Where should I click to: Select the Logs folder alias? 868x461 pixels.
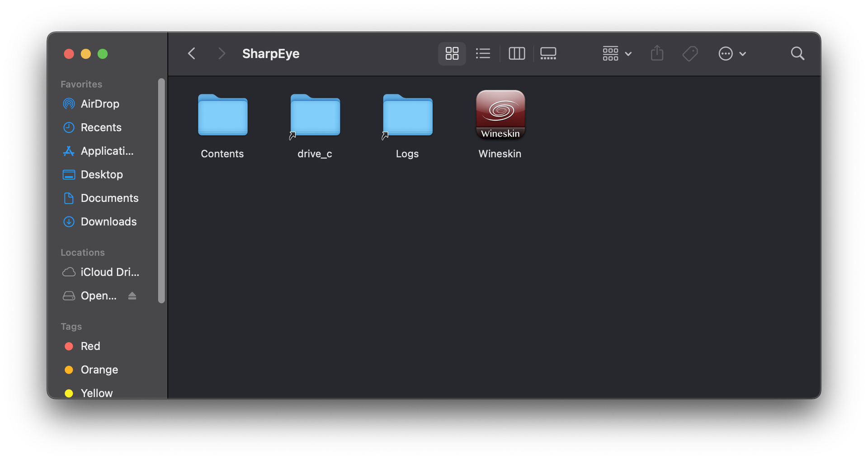pos(407,115)
